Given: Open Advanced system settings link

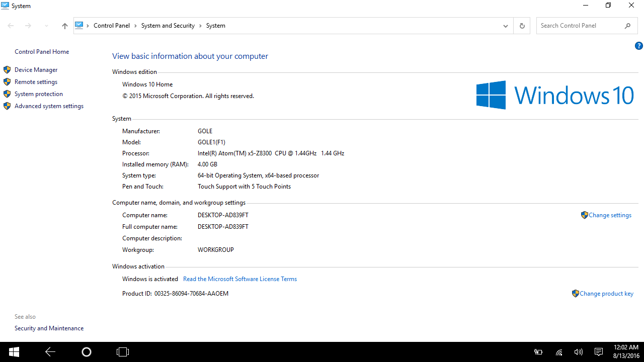Looking at the screenshot, I should tap(49, 106).
